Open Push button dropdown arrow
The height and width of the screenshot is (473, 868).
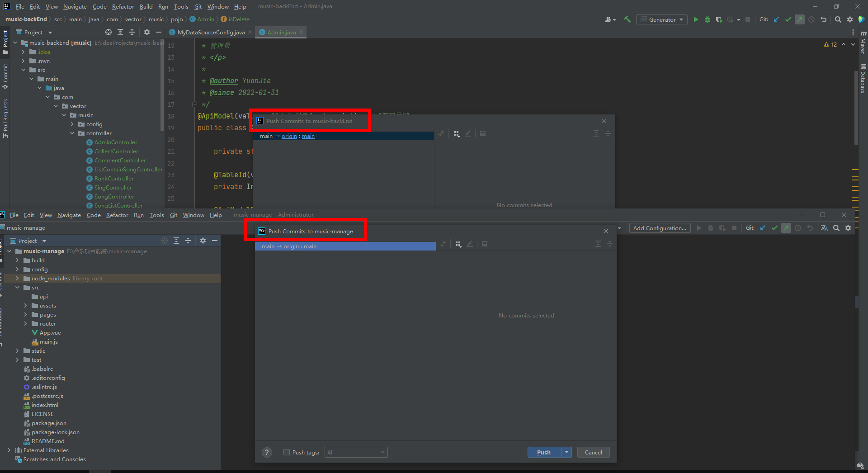coord(566,452)
